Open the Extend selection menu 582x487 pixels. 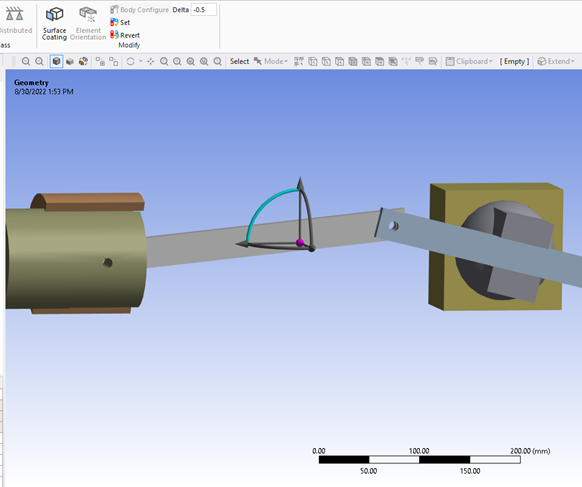click(556, 61)
